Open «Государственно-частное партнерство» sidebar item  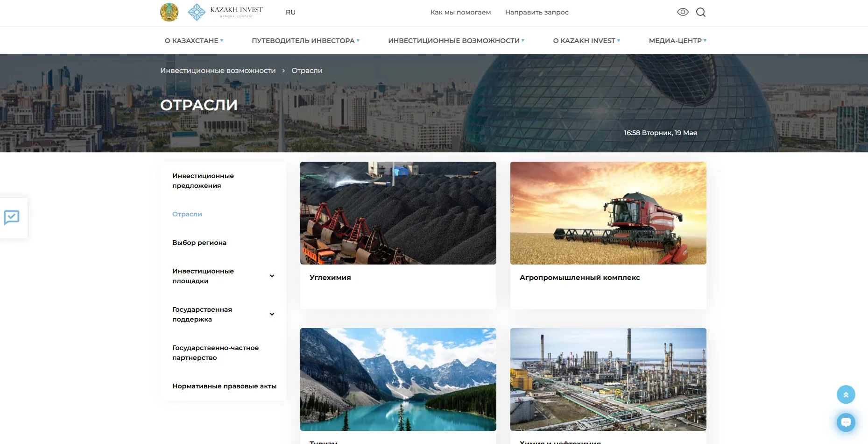click(215, 353)
